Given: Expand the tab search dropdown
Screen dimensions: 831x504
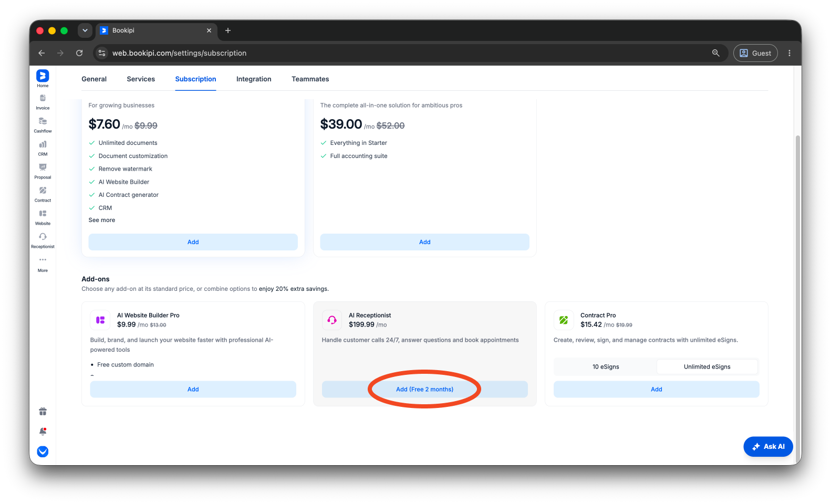Looking at the screenshot, I should [x=85, y=30].
